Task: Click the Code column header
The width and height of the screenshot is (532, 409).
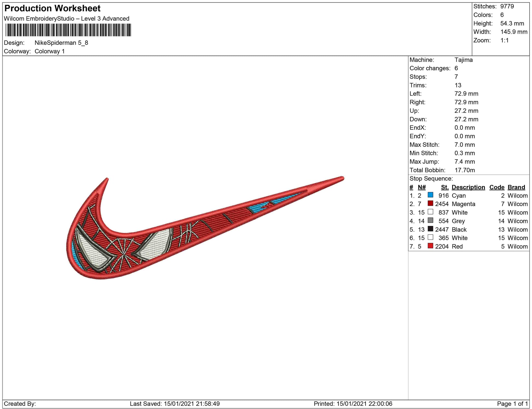Action: 496,187
